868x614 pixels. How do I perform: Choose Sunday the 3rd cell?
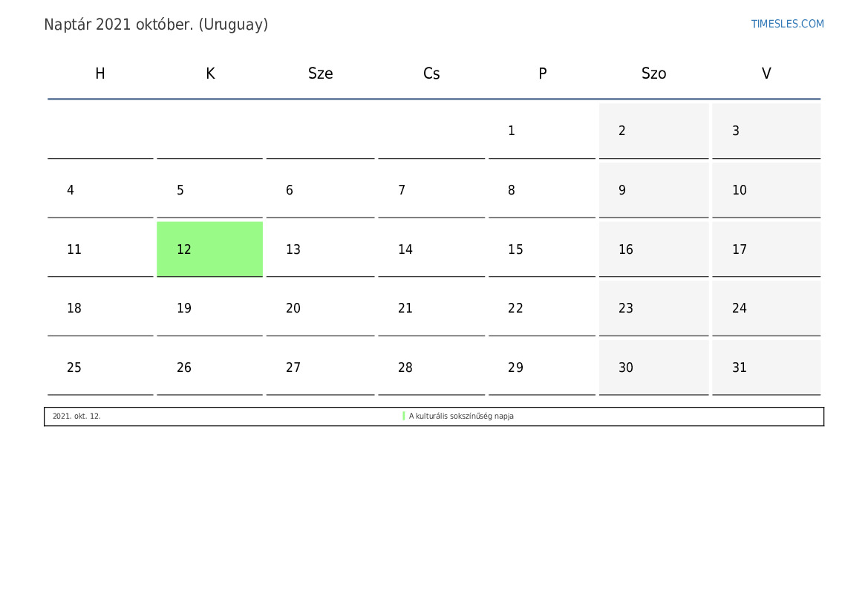(x=766, y=131)
